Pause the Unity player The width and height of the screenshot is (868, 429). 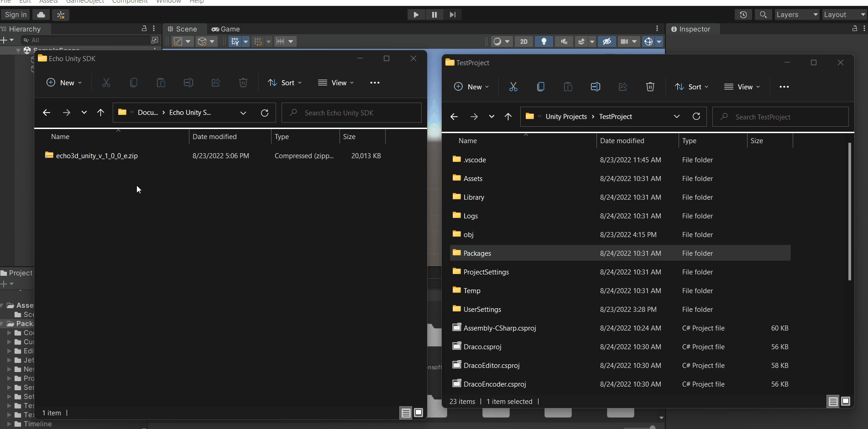click(434, 15)
